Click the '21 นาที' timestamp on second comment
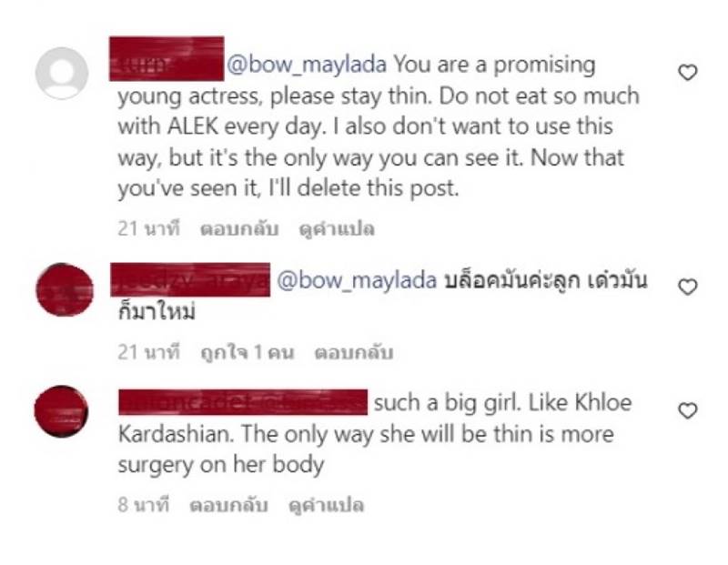This screenshot has width=728, height=565. [x=148, y=352]
